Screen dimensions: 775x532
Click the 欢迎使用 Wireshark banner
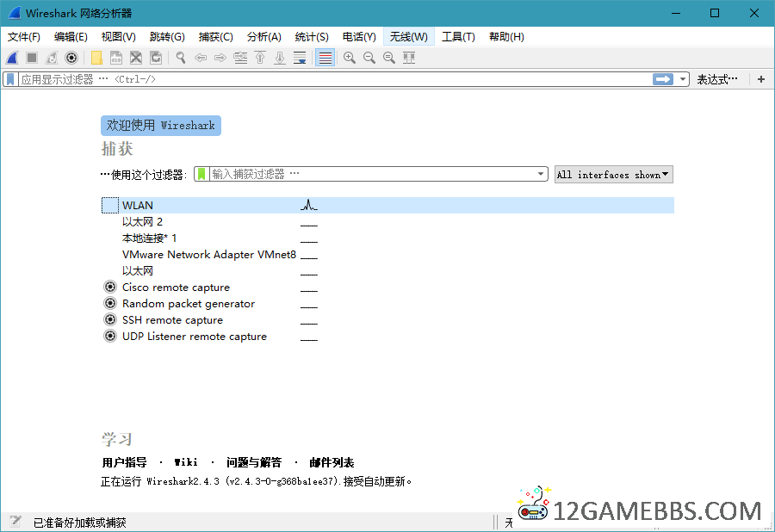tap(161, 126)
